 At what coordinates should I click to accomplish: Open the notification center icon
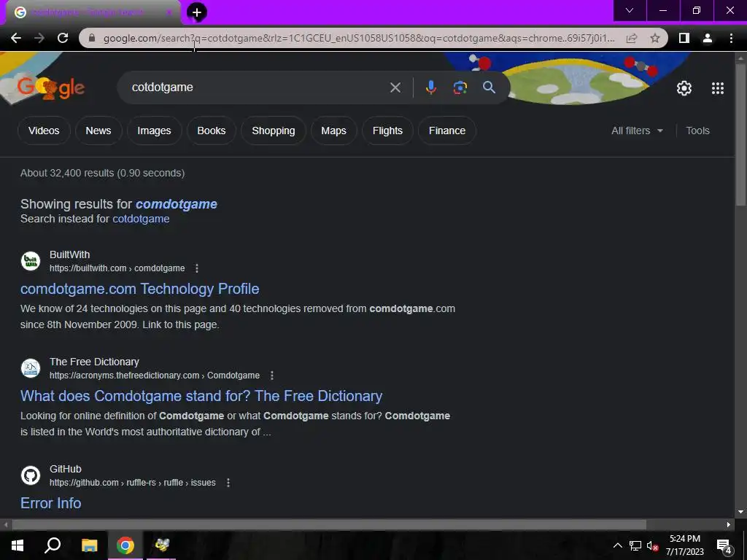(724, 545)
